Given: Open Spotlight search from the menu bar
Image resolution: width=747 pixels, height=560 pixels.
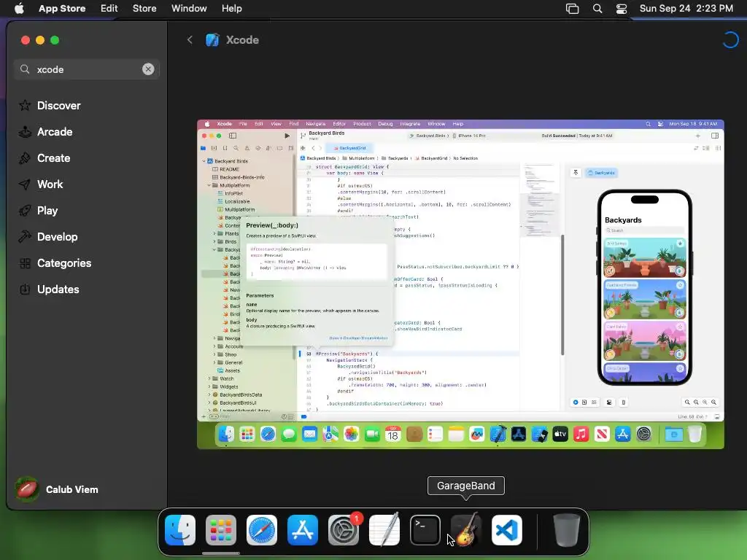Looking at the screenshot, I should click(x=597, y=9).
